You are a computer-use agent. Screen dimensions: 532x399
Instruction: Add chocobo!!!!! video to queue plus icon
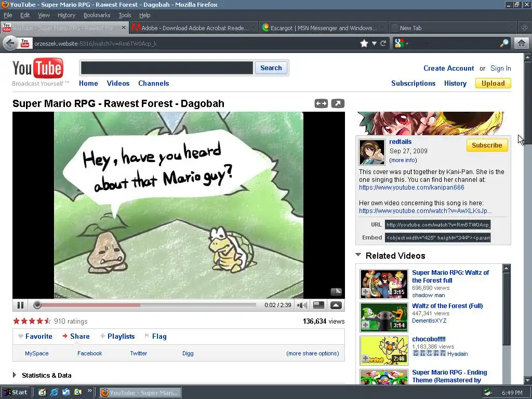point(365,358)
